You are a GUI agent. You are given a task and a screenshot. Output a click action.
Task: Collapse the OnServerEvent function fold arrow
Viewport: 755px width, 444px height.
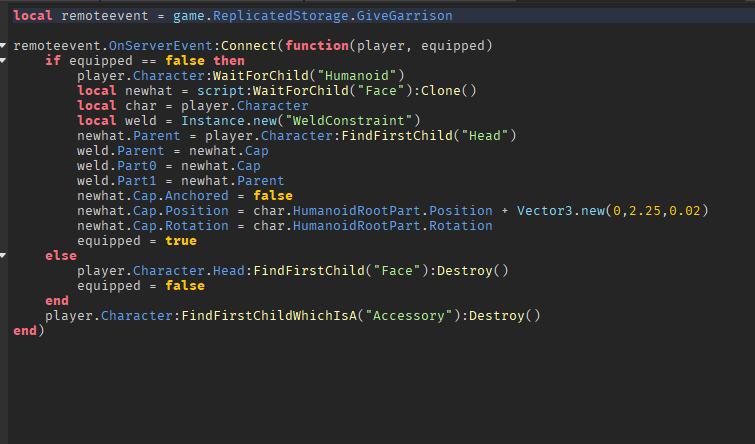click(3, 46)
